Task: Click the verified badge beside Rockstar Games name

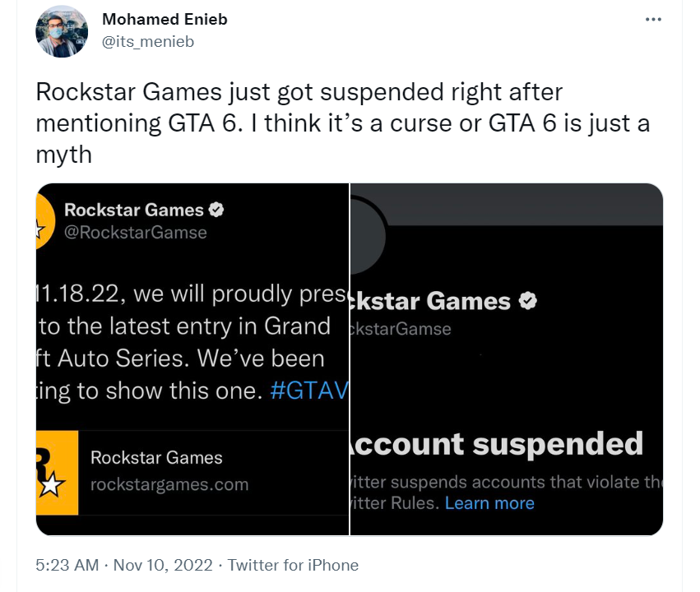Action: coord(216,209)
